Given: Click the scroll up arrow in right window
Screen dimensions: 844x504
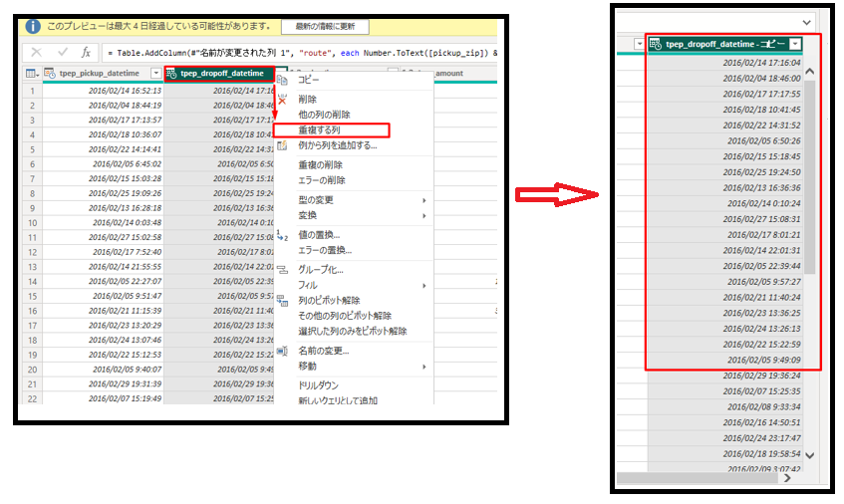Looking at the screenshot, I should click(809, 72).
